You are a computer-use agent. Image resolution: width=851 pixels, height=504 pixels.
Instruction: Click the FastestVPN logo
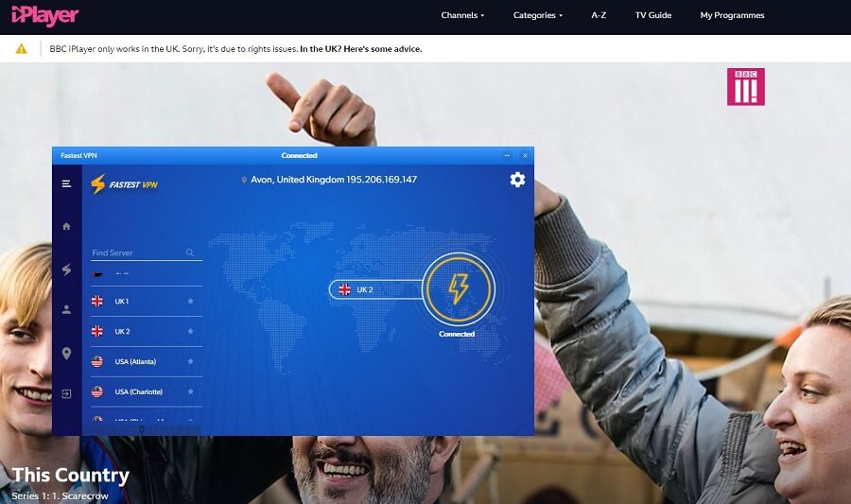tap(124, 184)
